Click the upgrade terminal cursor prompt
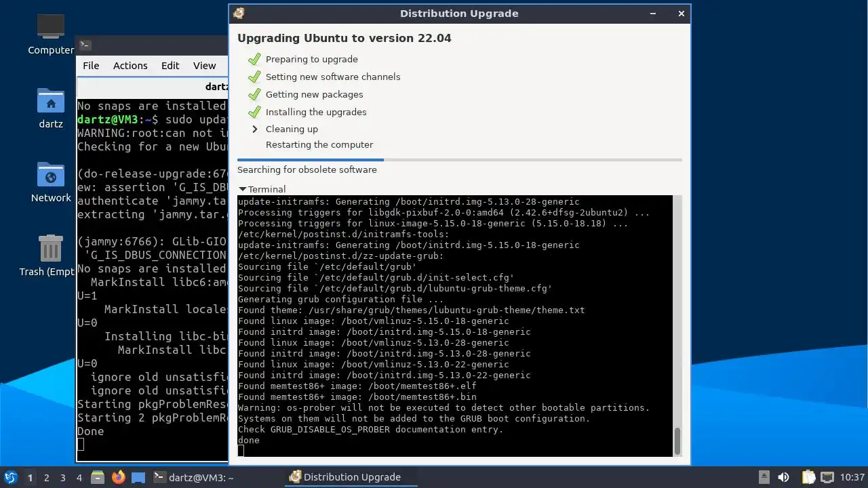Image resolution: width=868 pixels, height=488 pixels. (241, 451)
